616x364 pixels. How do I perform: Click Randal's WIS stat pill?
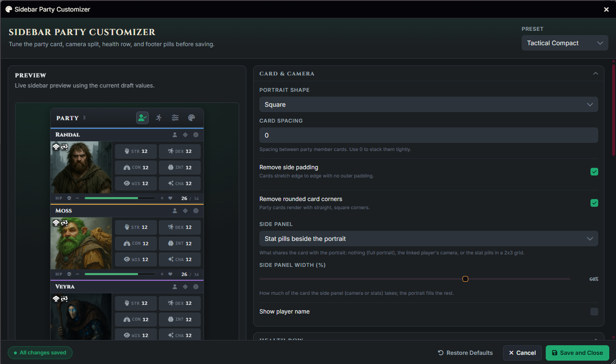[x=136, y=184]
